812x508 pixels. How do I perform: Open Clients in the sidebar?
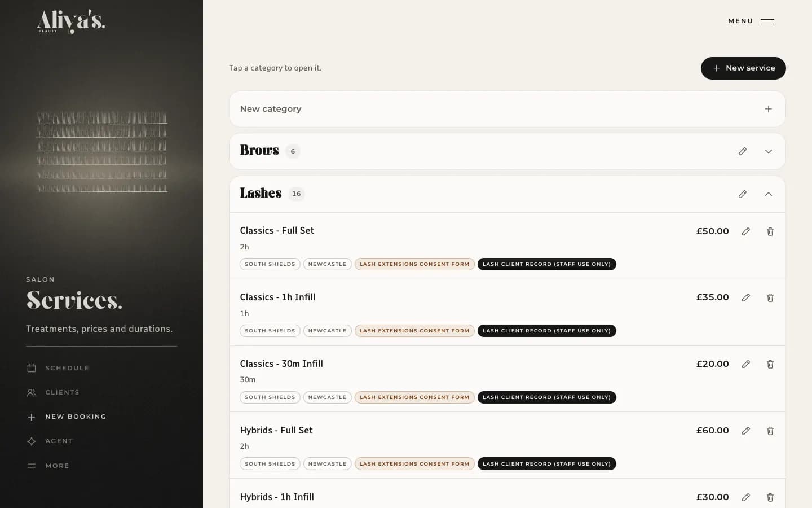tap(53, 392)
